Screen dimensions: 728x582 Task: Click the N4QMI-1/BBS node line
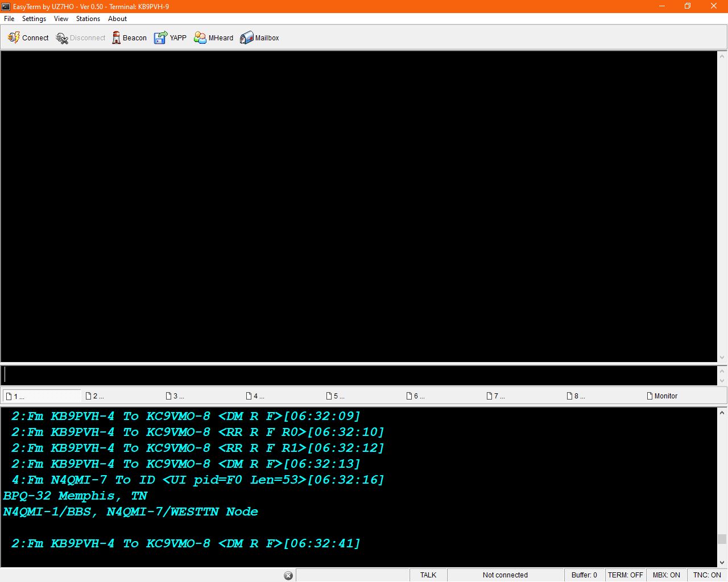[130, 512]
